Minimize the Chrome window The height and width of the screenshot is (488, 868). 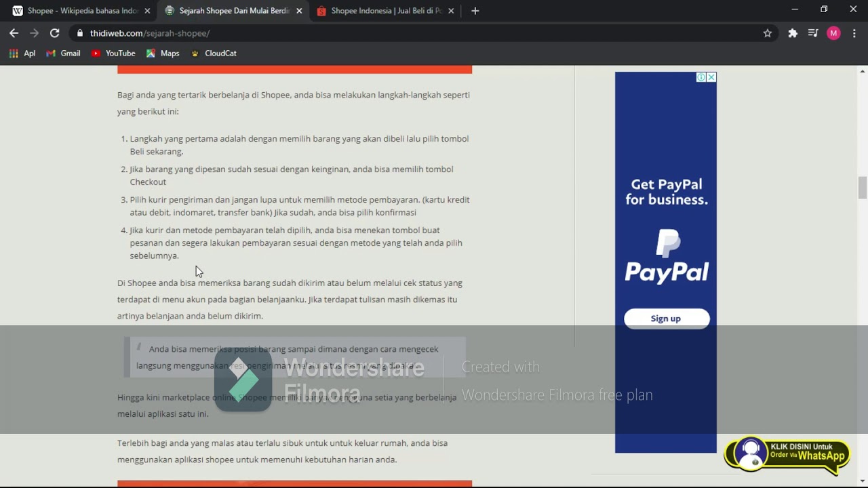[x=795, y=9]
